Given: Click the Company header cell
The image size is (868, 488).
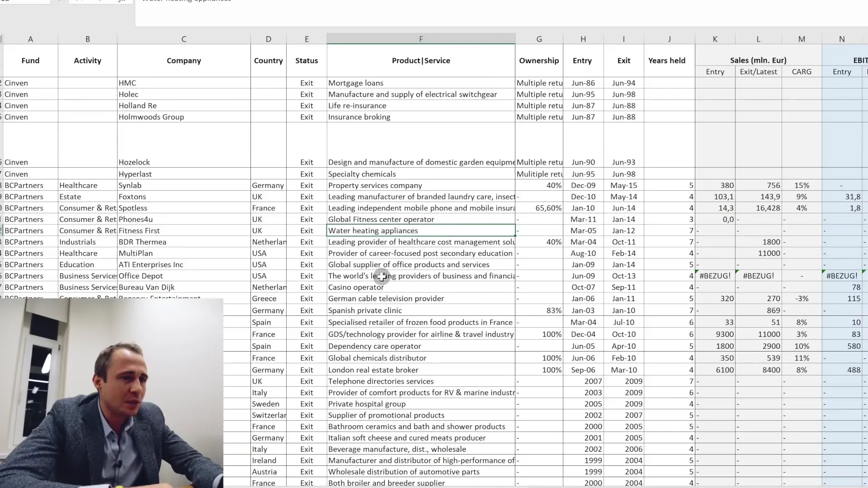Looking at the screenshot, I should [184, 61].
